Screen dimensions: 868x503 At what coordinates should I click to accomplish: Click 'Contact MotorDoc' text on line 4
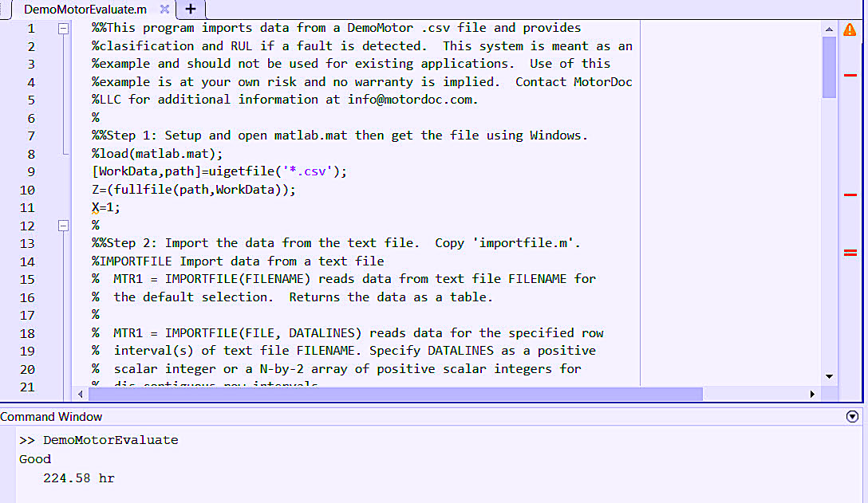point(574,82)
